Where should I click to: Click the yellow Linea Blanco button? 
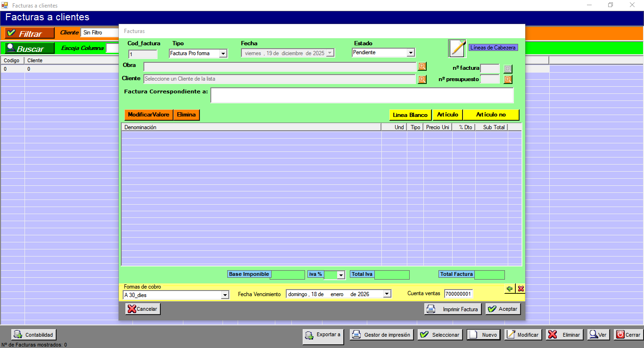(410, 115)
